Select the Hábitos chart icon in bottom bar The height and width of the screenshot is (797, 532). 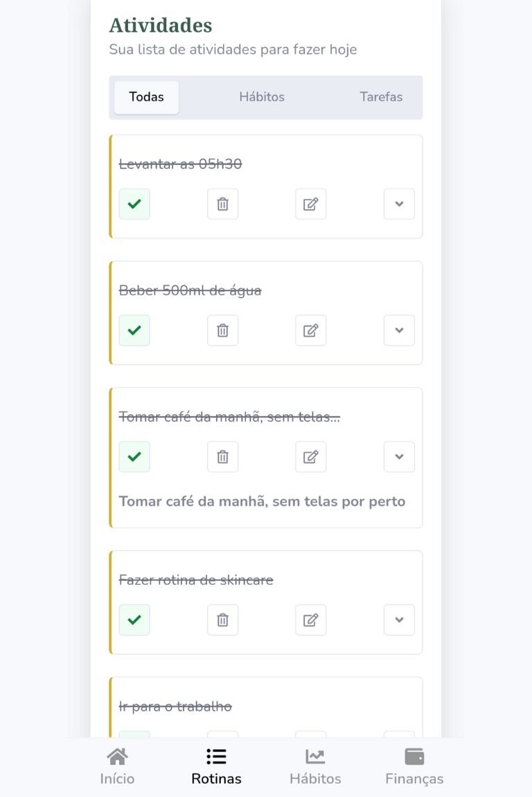point(314,756)
